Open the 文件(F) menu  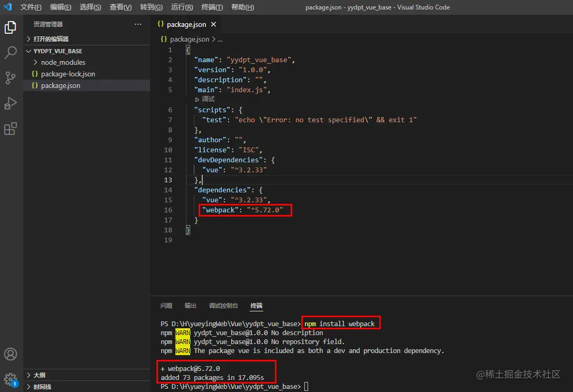[x=31, y=7]
